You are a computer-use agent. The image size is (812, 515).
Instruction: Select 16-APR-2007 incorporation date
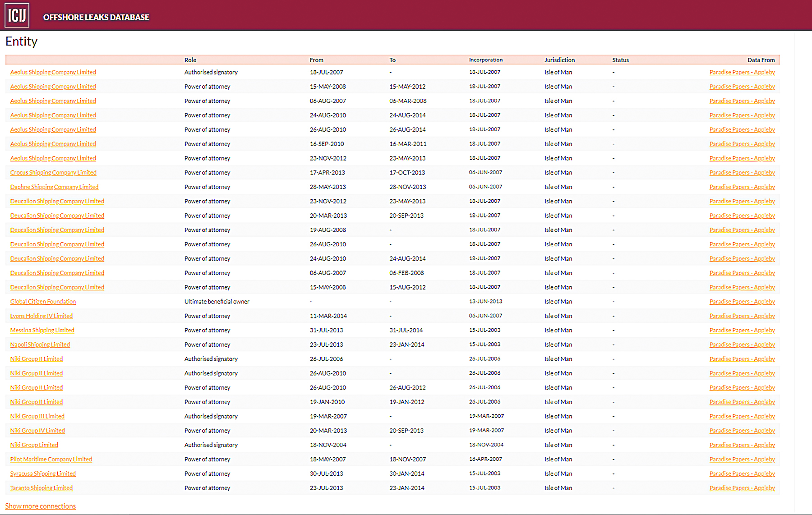point(486,460)
